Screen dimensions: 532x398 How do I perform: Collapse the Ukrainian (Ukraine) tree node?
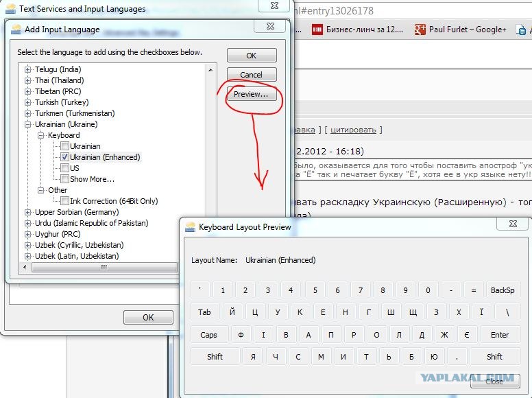coord(28,124)
